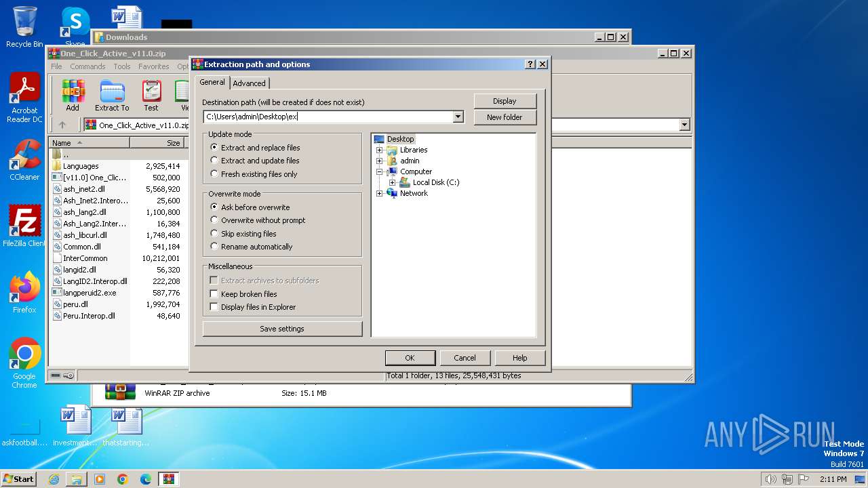The image size is (868, 488).
Task: Select the thatstarting Word document icon
Action: pyautogui.click(x=126, y=426)
